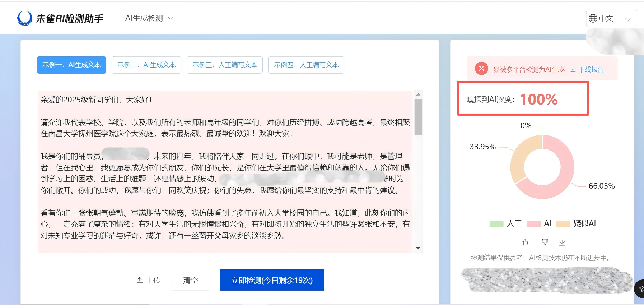Select tab 示例四：人工编写文本
Image resolution: width=644 pixels, height=305 pixels.
(x=306, y=65)
